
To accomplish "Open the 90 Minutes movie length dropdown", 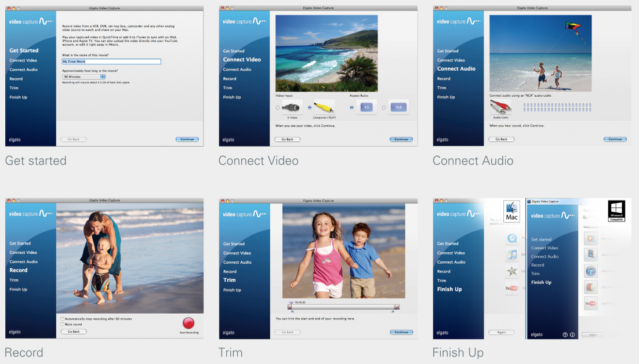I will click(x=84, y=77).
